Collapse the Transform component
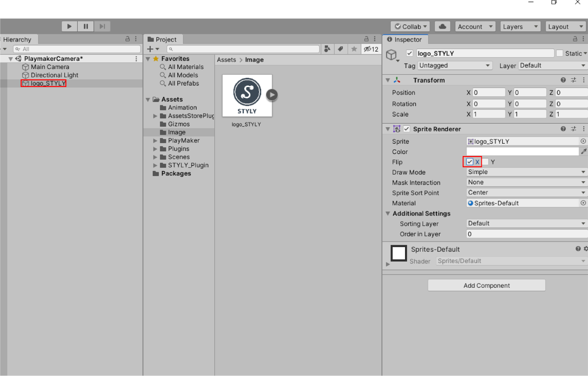This screenshot has width=588, height=376. tap(388, 80)
